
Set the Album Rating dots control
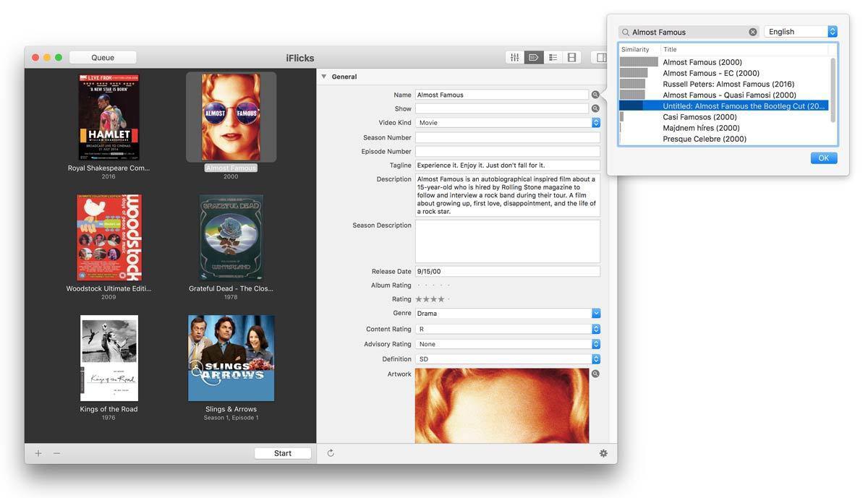click(x=432, y=286)
